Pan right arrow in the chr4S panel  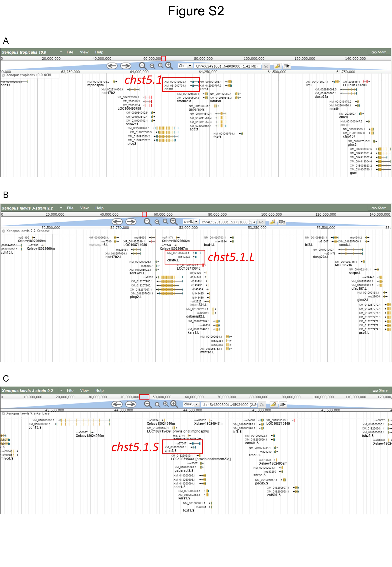coord(131,404)
